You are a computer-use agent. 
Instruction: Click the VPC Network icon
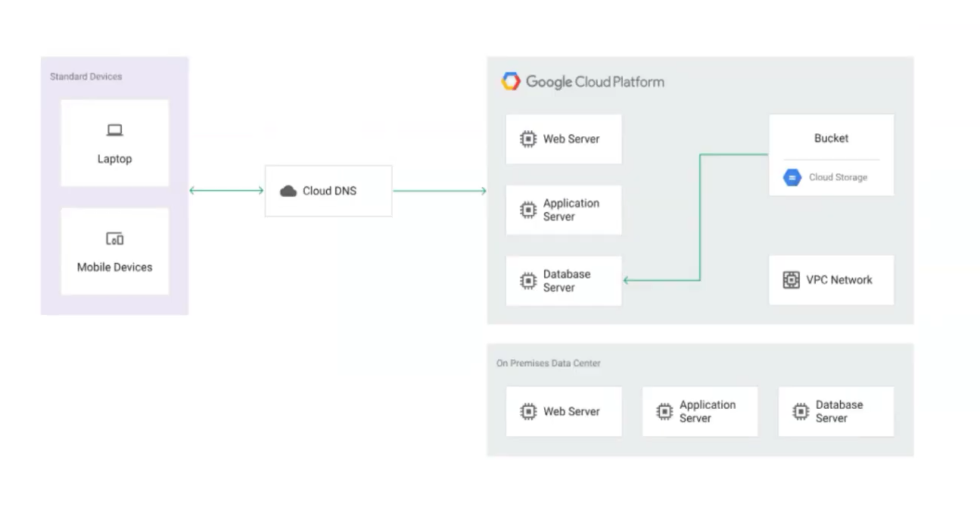[792, 280]
